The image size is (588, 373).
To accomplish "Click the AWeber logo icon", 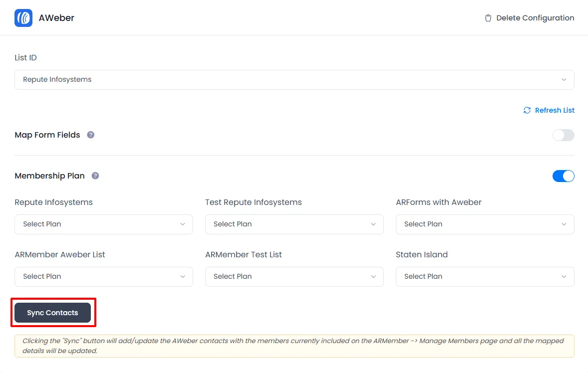I will pyautogui.click(x=23, y=17).
